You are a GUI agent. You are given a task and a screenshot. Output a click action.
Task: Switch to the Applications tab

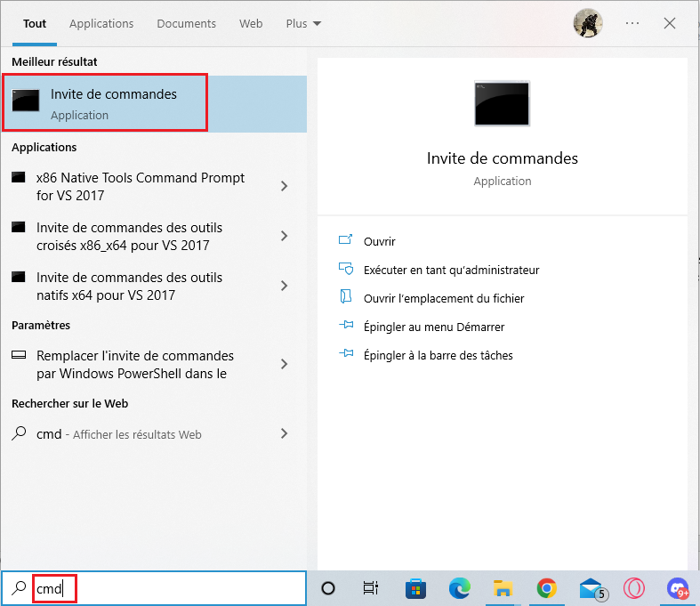tap(101, 24)
